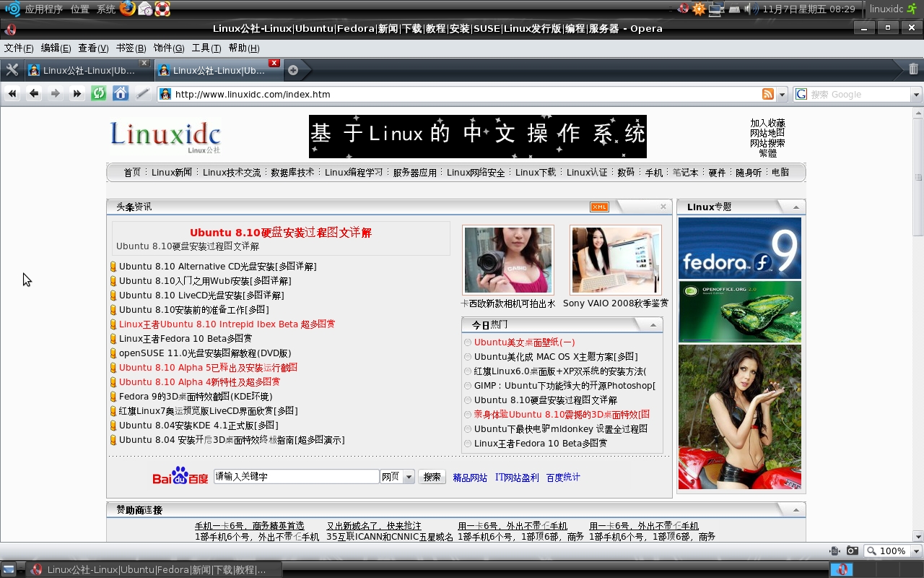Open the OpenOffice.org frog banner
Viewport: 924px width, 578px height.
click(740, 311)
